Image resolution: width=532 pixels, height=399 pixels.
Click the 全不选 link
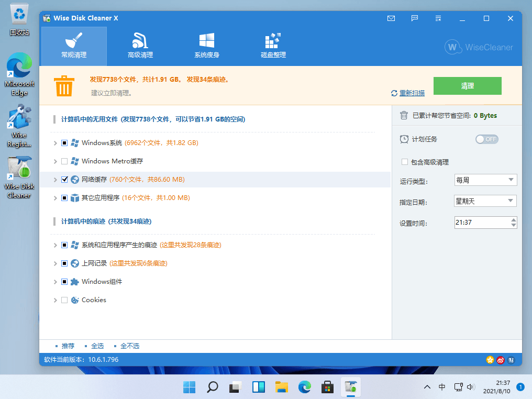pos(130,346)
